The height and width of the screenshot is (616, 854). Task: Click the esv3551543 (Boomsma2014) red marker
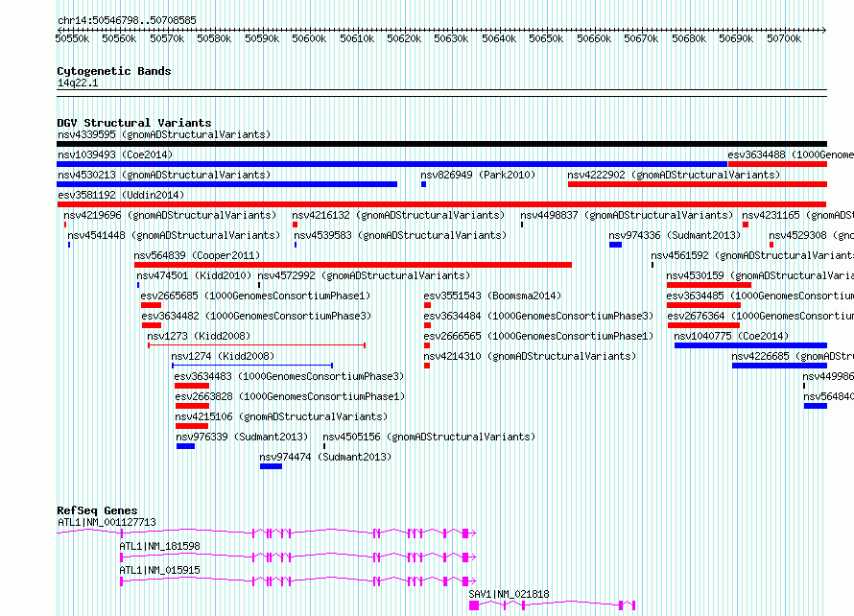coord(427,305)
